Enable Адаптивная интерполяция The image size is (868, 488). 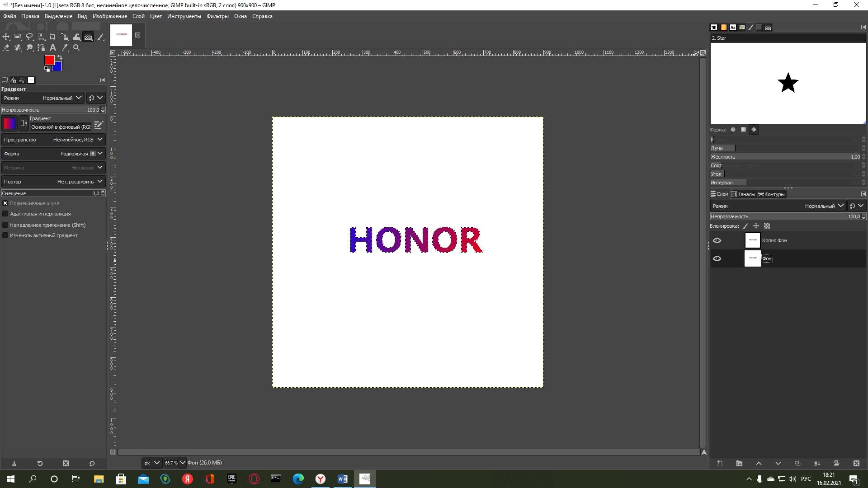(x=5, y=214)
